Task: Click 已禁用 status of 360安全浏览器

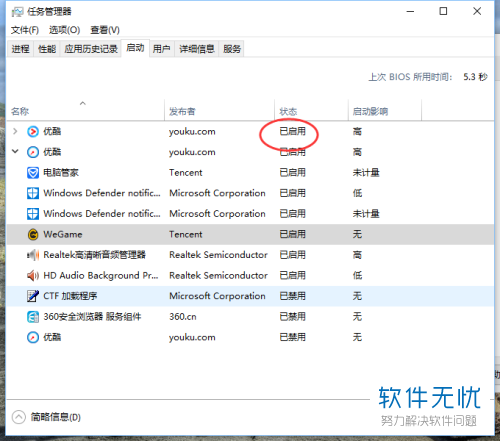Action: pyautogui.click(x=292, y=317)
